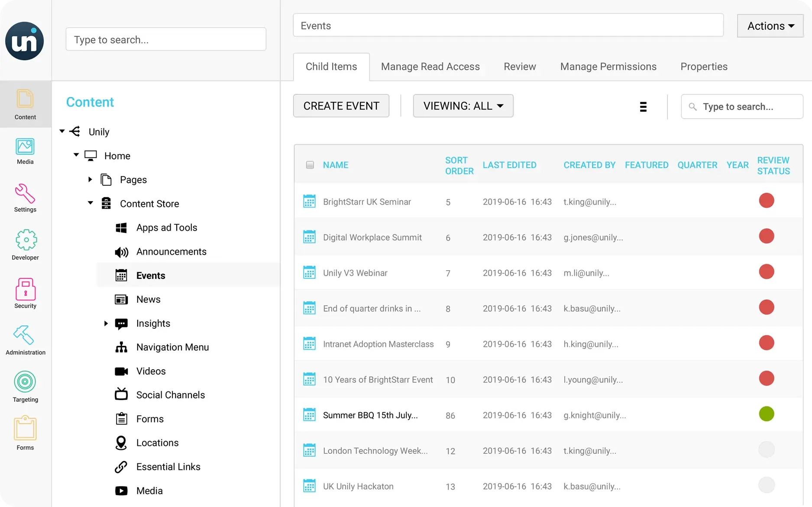Viewport: 812px width, 507px height.
Task: Switch to Manage Read Access tab
Action: [x=430, y=67]
